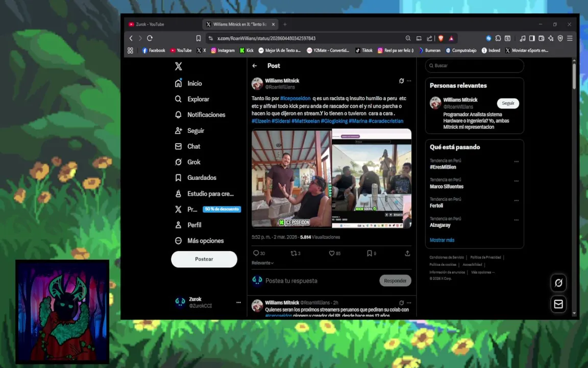Image resolution: width=588 pixels, height=368 pixels.
Task: Open the Brave wallet icon in the toolbar
Action: 541,38
